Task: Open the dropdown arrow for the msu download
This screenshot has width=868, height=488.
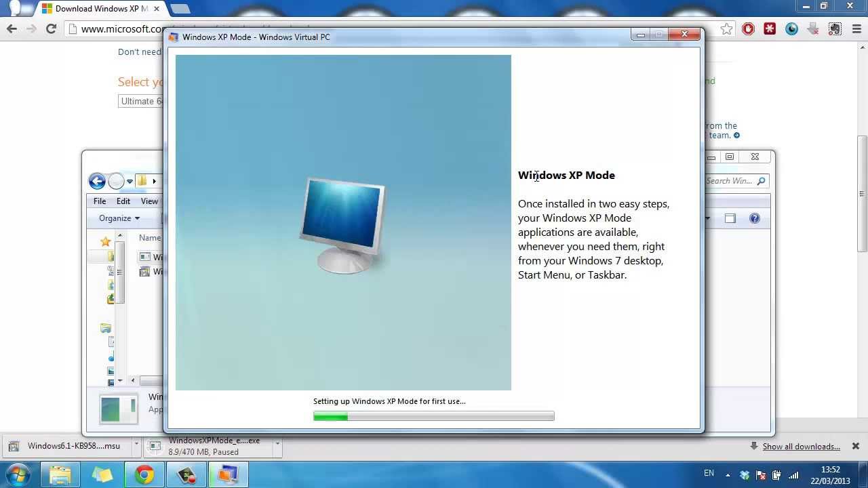Action: 136,446
